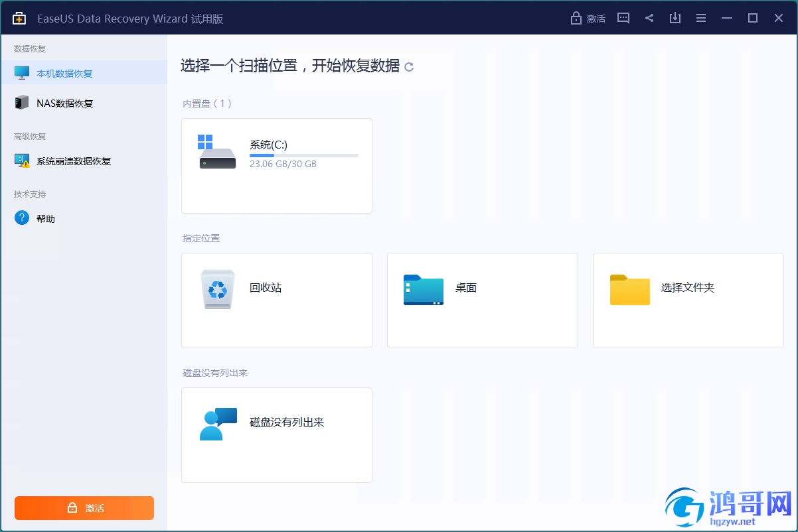Click the yellow folder icon
Screen dimensions: 798x532
(x=629, y=290)
